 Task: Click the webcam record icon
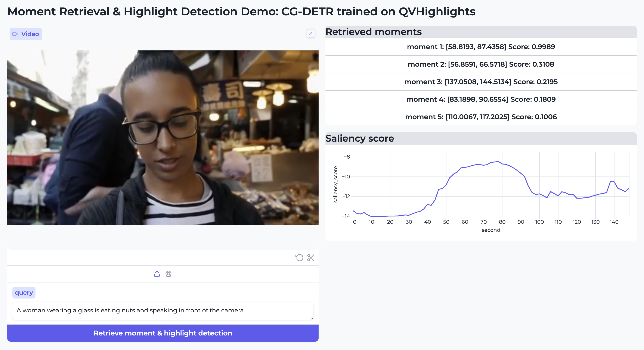click(168, 274)
